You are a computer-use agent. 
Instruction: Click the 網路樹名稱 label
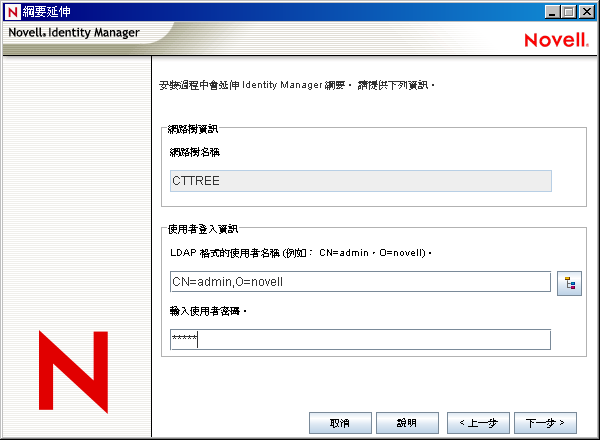click(195, 152)
